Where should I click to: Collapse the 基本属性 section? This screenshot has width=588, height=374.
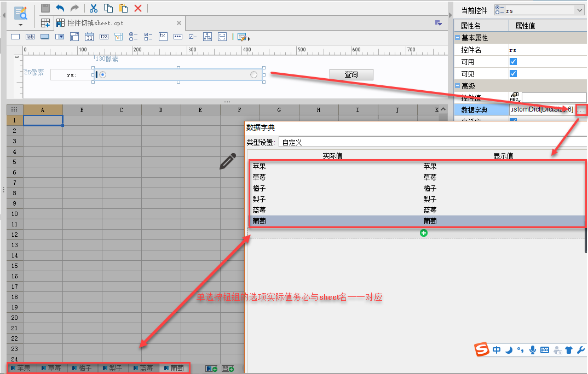[x=458, y=37]
